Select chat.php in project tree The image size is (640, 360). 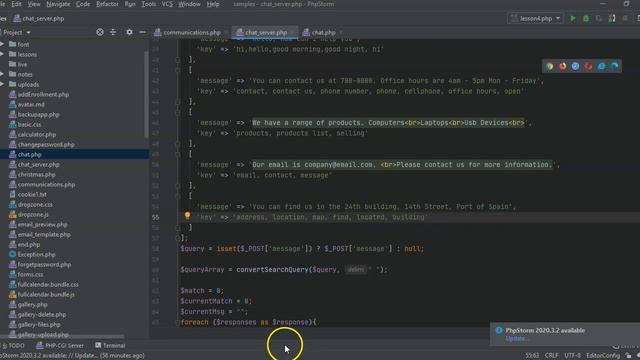(25, 154)
